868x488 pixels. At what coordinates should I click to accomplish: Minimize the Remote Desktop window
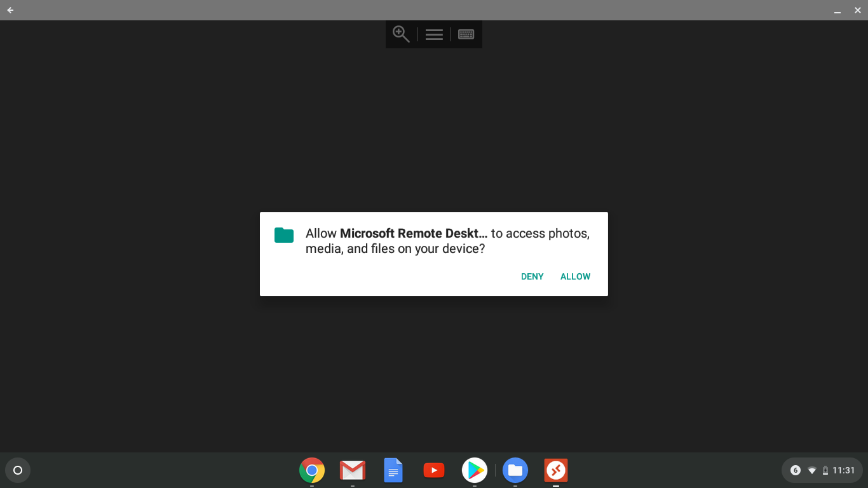coord(837,11)
